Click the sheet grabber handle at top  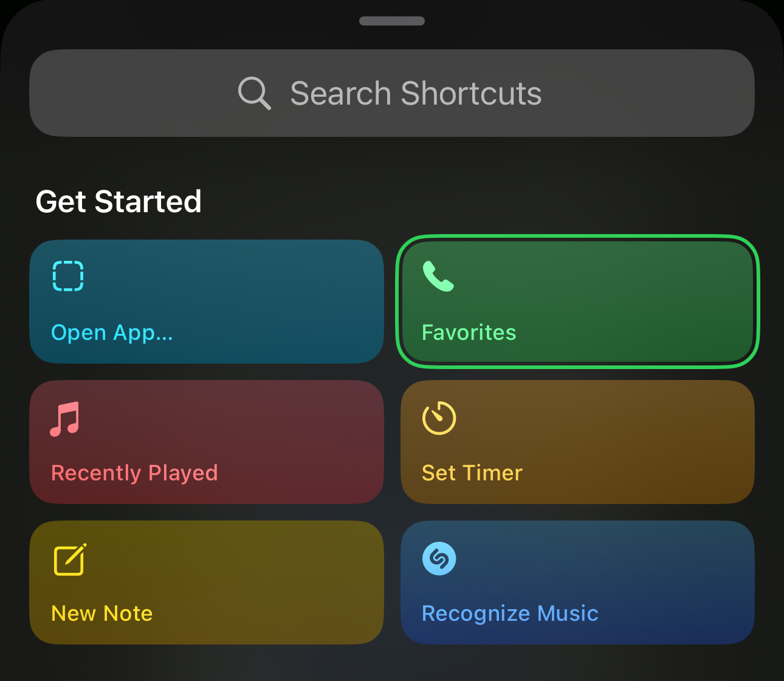tap(392, 21)
